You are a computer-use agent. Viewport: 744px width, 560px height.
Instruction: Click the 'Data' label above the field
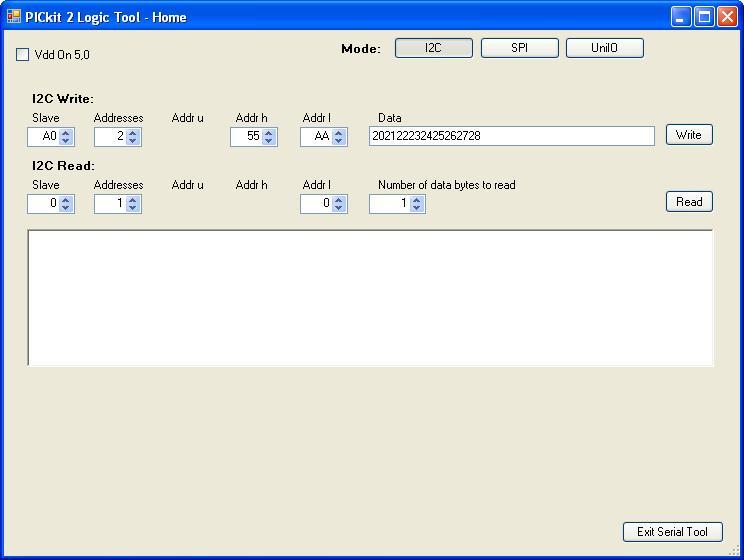(390, 118)
